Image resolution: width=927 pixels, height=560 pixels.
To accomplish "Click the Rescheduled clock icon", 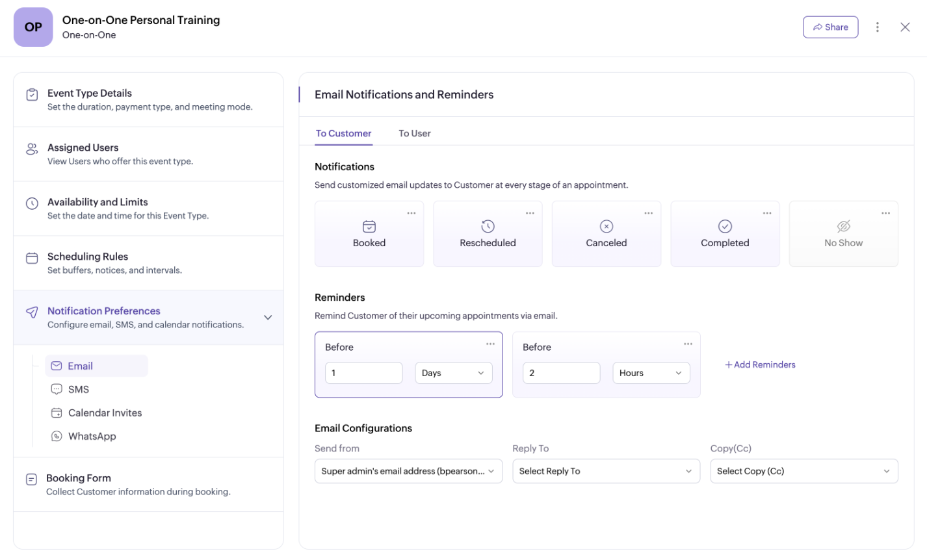I will point(488,226).
